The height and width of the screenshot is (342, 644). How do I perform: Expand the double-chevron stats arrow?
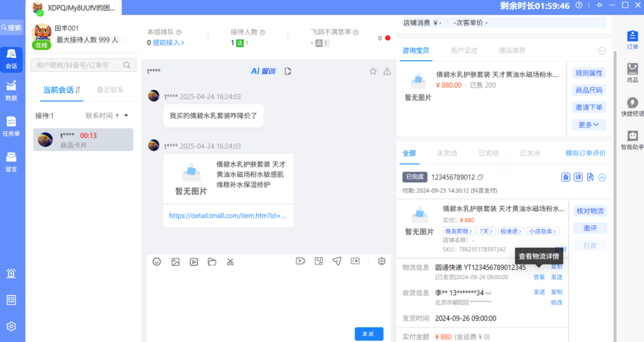coord(380,38)
